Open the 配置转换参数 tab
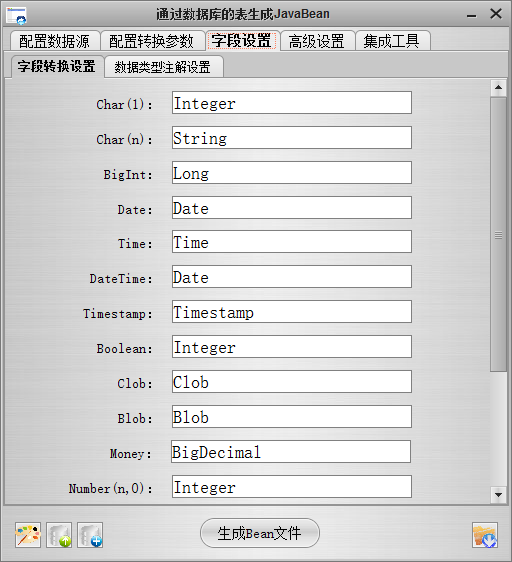The height and width of the screenshot is (562, 512). pyautogui.click(x=152, y=41)
